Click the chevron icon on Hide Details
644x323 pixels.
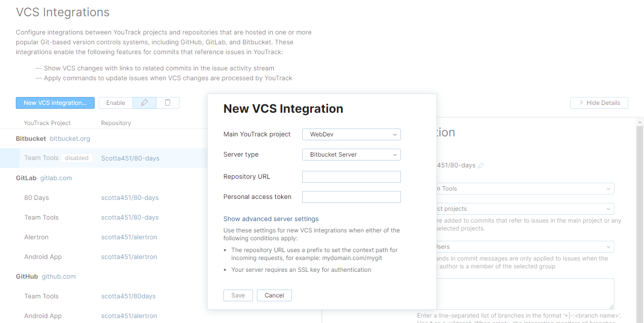[x=581, y=102]
